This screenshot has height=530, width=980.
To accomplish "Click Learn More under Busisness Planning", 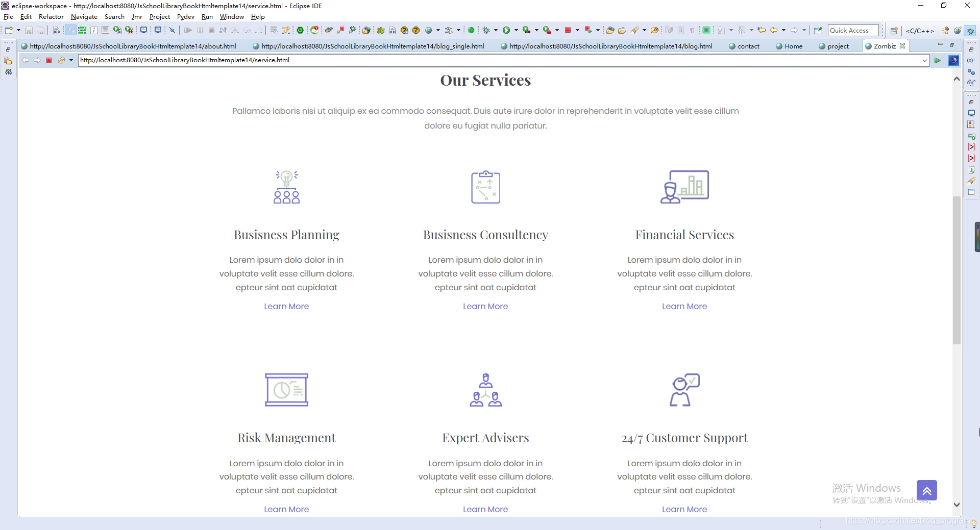I will pyautogui.click(x=286, y=306).
